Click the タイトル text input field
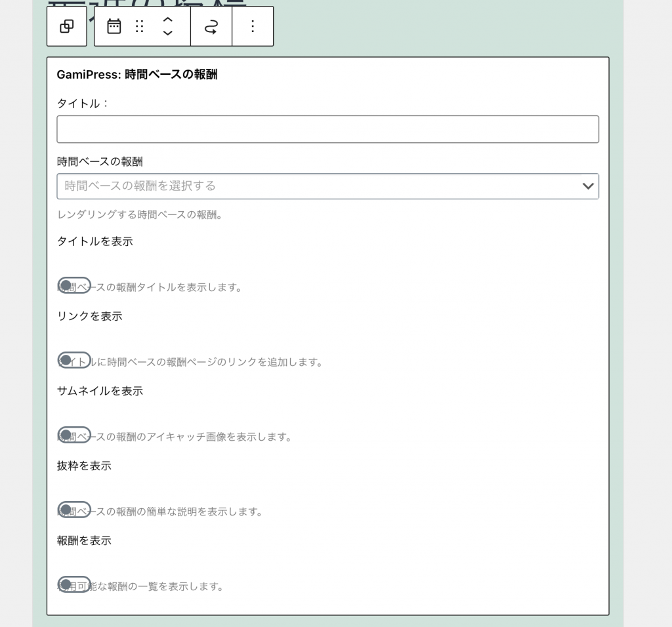Viewport: 672px width, 627px height. (x=328, y=129)
